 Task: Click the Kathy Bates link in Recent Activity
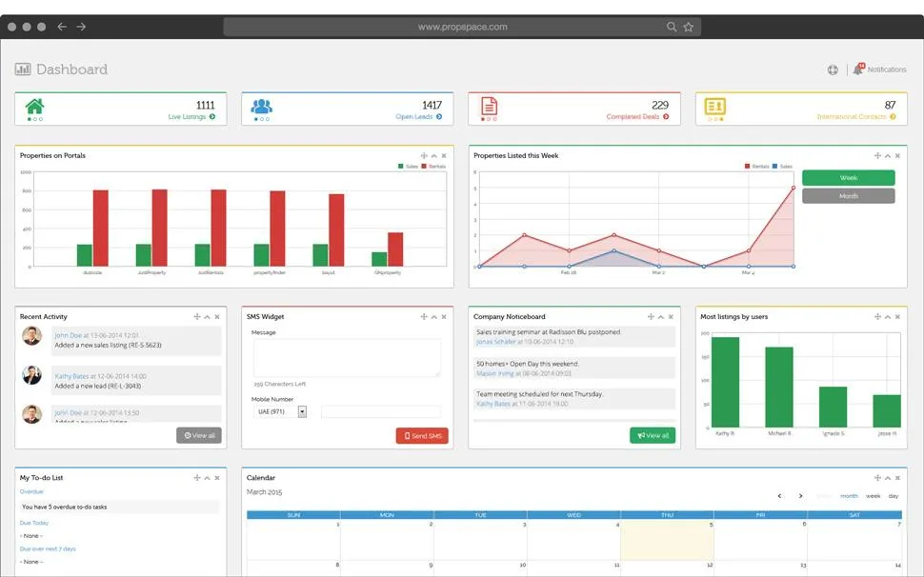(71, 376)
